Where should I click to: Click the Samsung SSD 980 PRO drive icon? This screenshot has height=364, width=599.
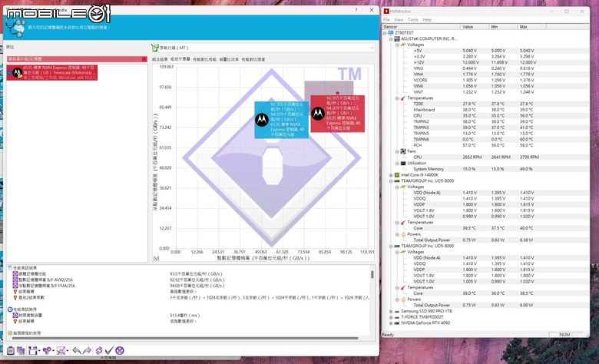point(397,311)
